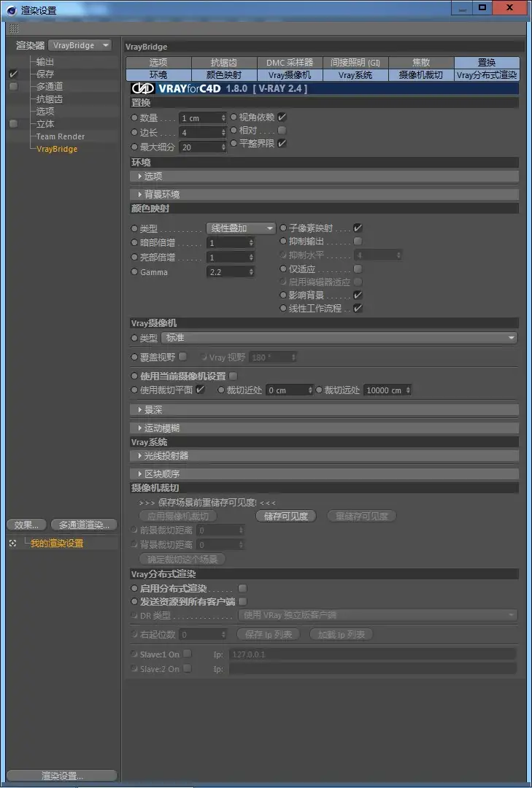The height and width of the screenshot is (788, 532).
Task: Select the Vray摄像机 tab
Action: 290,75
